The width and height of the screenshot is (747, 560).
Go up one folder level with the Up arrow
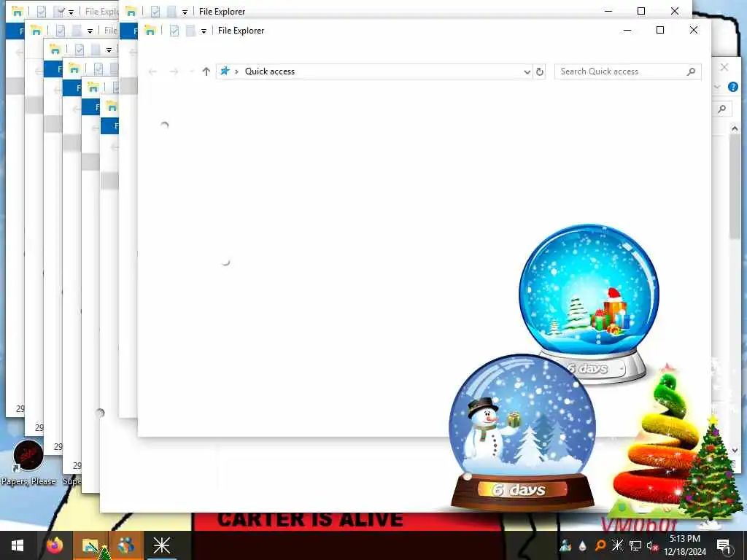click(x=206, y=71)
